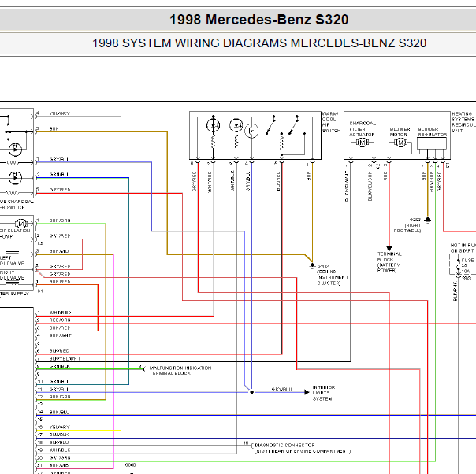Click the FUSE 20 10A label
This screenshot has width=476, height=474.
pyautogui.click(x=467, y=266)
